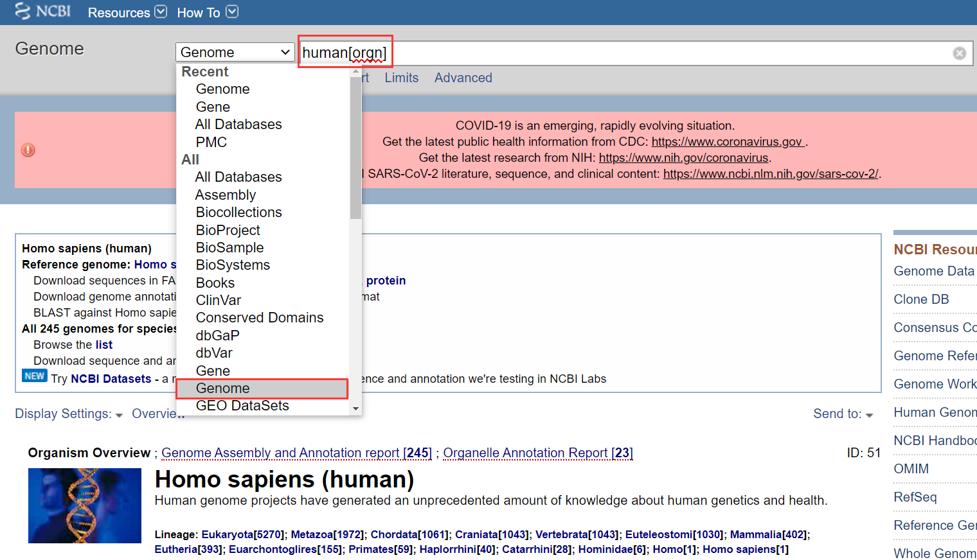The image size is (977, 560).
Task: Click the Eukaryota[5270] lineage link
Action: click(242, 534)
